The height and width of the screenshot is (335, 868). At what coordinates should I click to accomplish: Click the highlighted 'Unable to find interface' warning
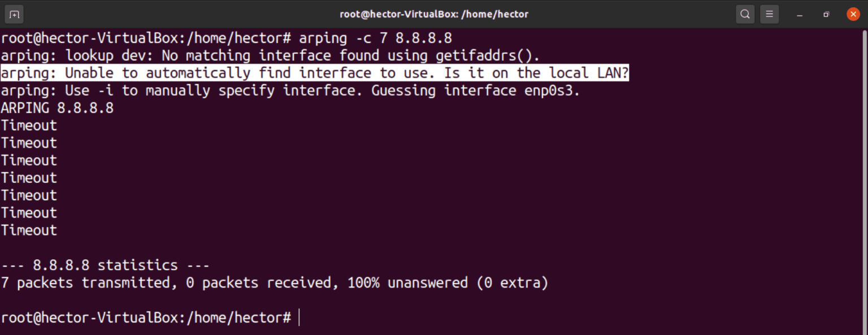click(314, 72)
